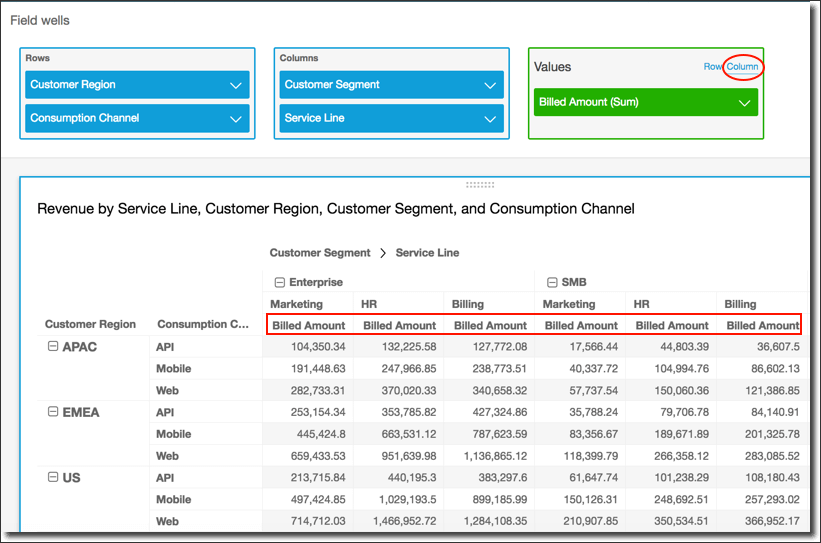Click breadcrumb chevron between column fields

[x=383, y=253]
